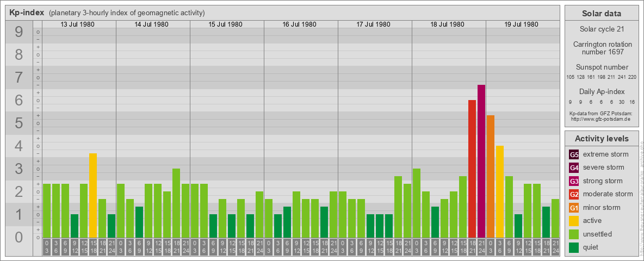
Task: Click the G4 severe storm color swatch
Action: 574,168
